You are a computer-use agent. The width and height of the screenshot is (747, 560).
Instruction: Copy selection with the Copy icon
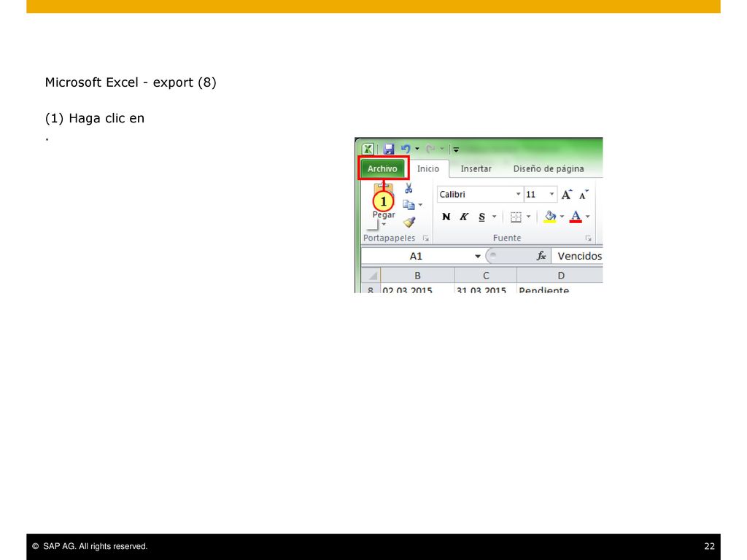click(409, 205)
